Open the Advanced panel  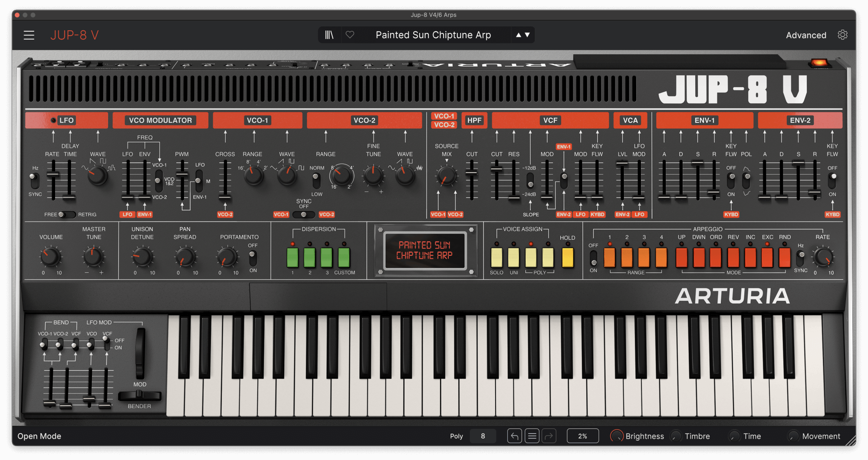(806, 35)
